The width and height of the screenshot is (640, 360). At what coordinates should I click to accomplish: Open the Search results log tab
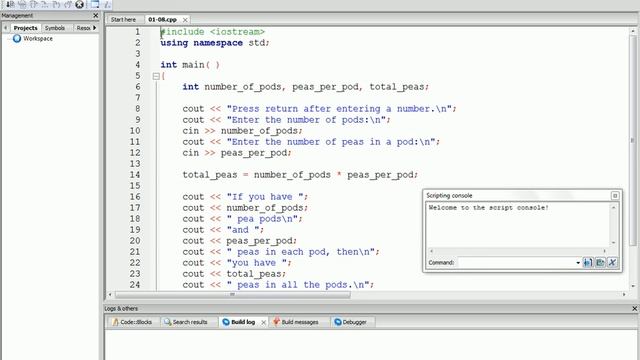(186, 322)
